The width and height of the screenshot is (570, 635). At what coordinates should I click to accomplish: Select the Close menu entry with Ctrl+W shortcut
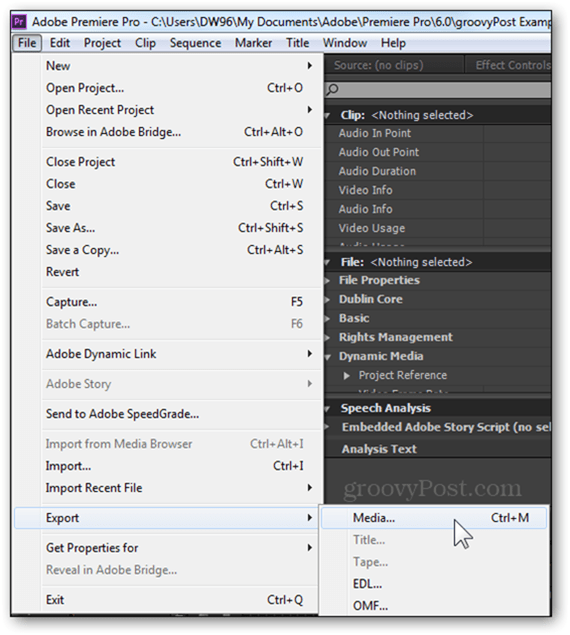[x=179, y=184]
